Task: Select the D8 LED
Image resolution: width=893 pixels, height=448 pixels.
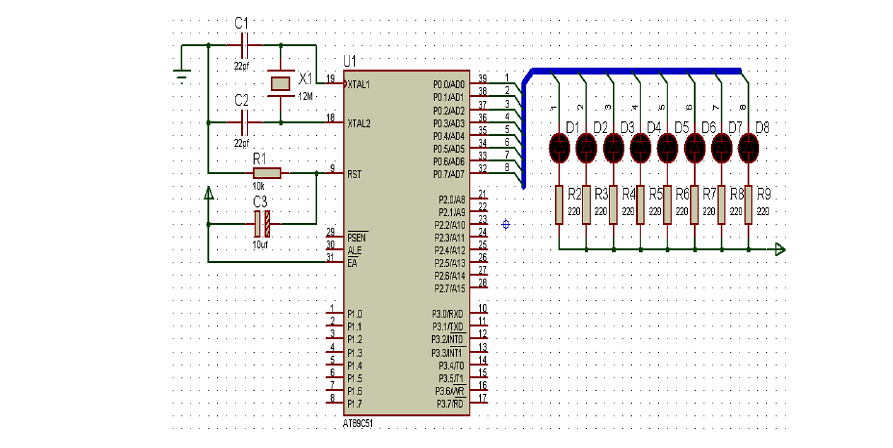Action: pos(749,148)
